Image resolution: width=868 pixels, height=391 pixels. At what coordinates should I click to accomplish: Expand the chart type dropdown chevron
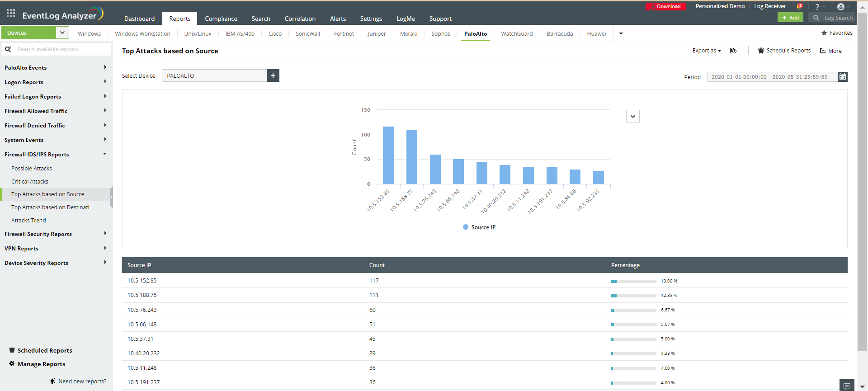pyautogui.click(x=633, y=116)
